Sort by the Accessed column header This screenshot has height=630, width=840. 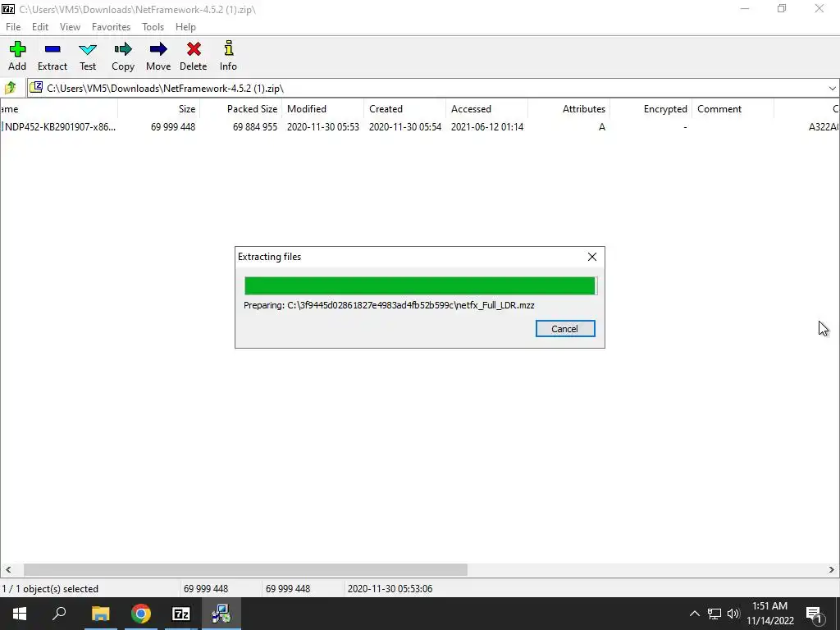pos(487,109)
